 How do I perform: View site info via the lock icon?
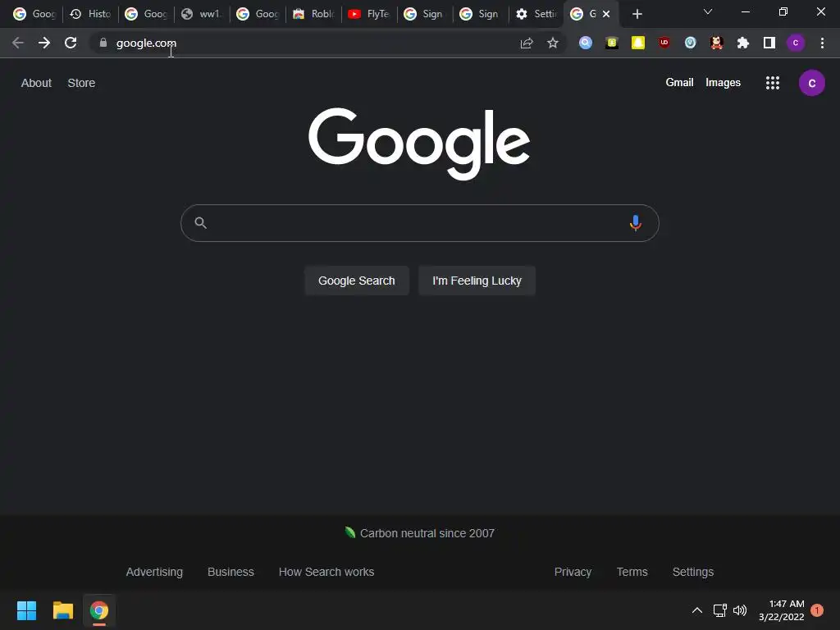(x=103, y=43)
